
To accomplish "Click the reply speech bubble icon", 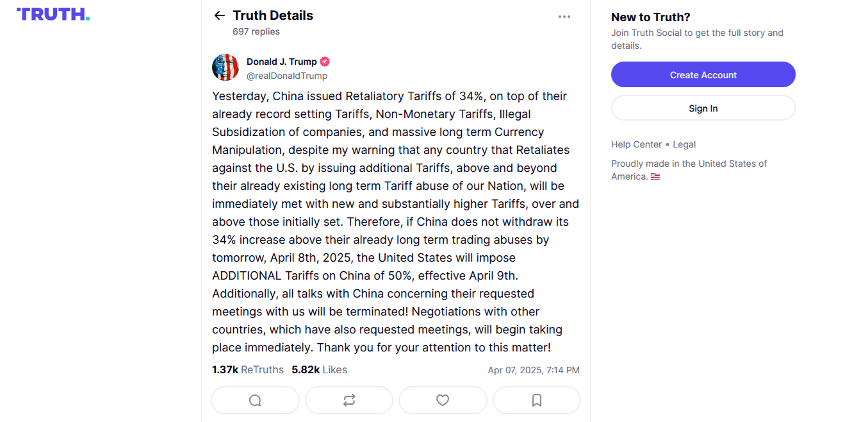I will click(255, 400).
